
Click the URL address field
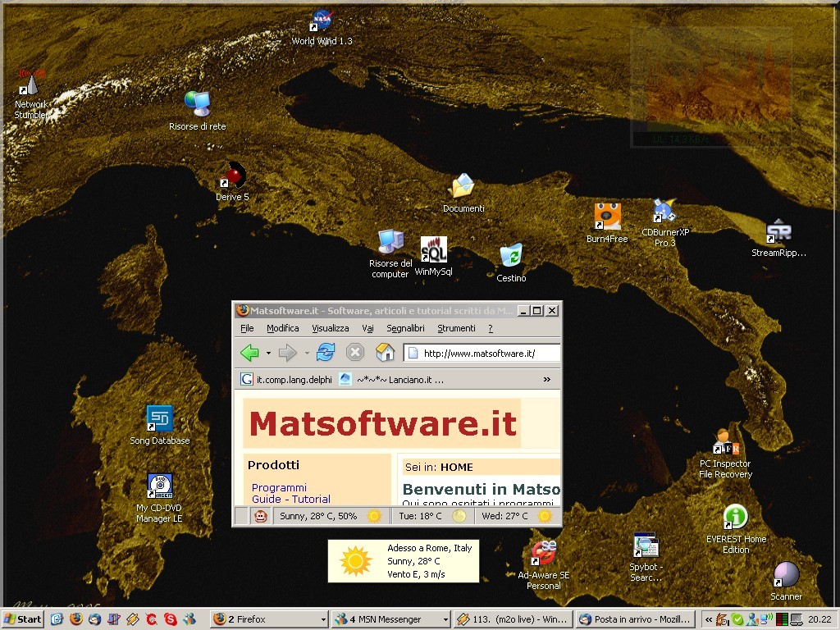click(x=482, y=353)
